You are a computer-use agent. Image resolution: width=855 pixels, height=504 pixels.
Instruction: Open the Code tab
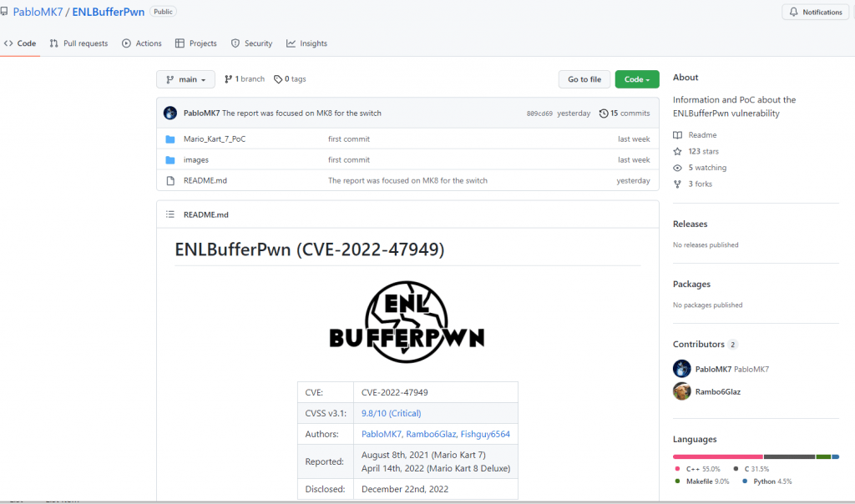[x=20, y=43]
